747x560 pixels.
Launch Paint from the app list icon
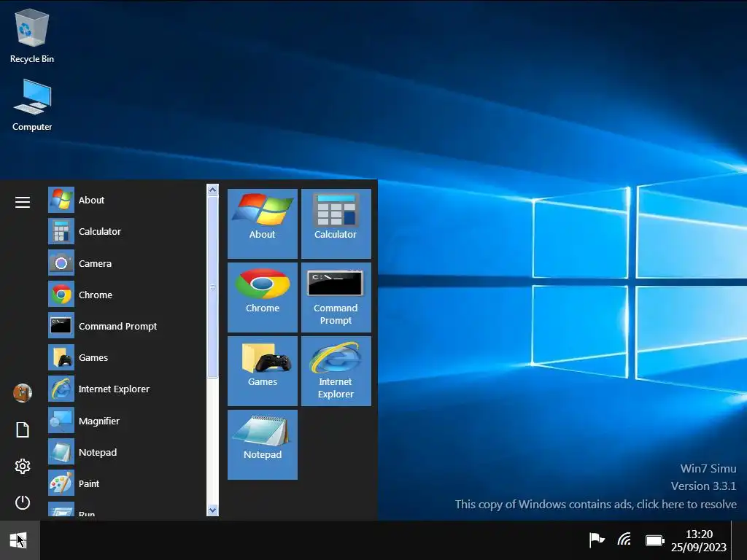[x=61, y=483]
